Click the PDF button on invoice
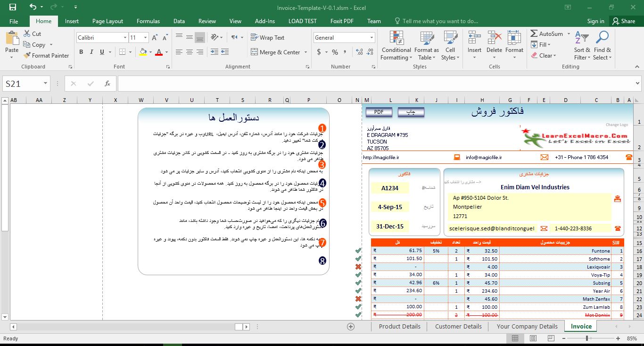 pyautogui.click(x=379, y=112)
